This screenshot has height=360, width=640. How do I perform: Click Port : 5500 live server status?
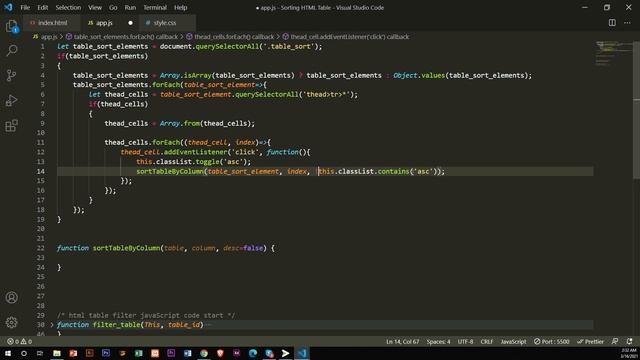pyautogui.click(x=551, y=342)
